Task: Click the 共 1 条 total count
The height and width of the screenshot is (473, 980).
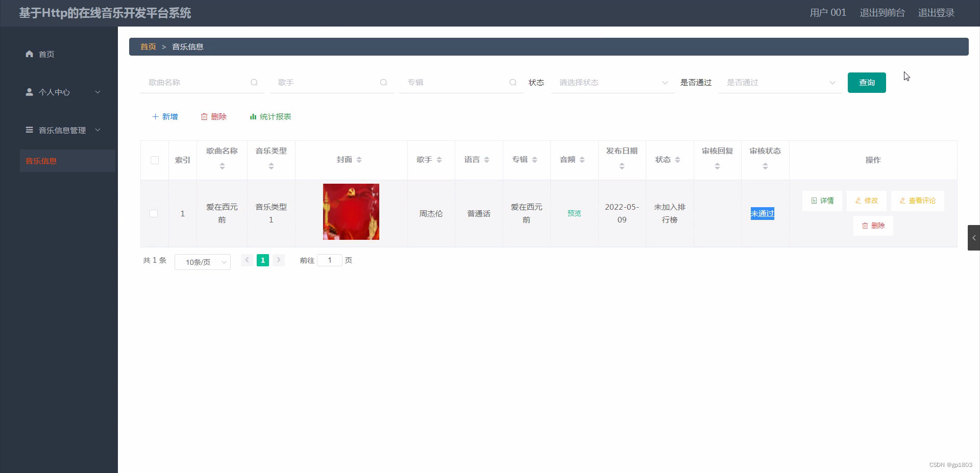Action: [155, 260]
